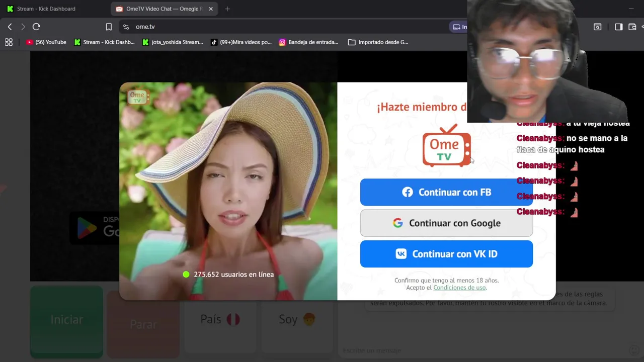
Task: Open a new browser tab
Action: click(x=227, y=9)
